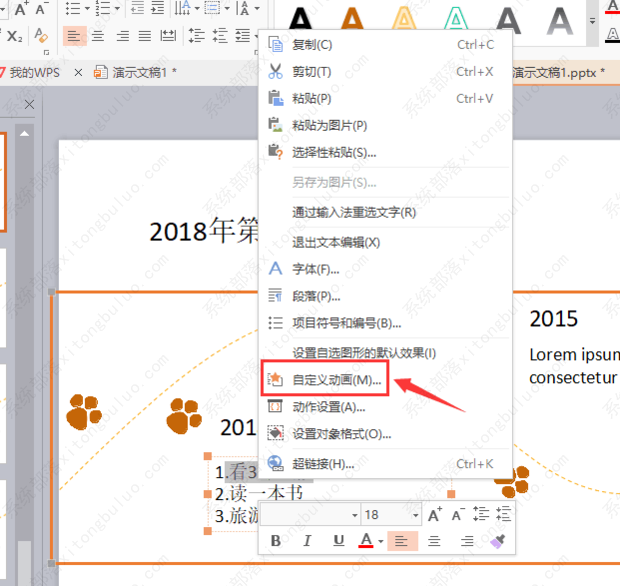Toggle Bold in mini toolbar
Viewport: 620px width, 586px height.
pyautogui.click(x=276, y=541)
